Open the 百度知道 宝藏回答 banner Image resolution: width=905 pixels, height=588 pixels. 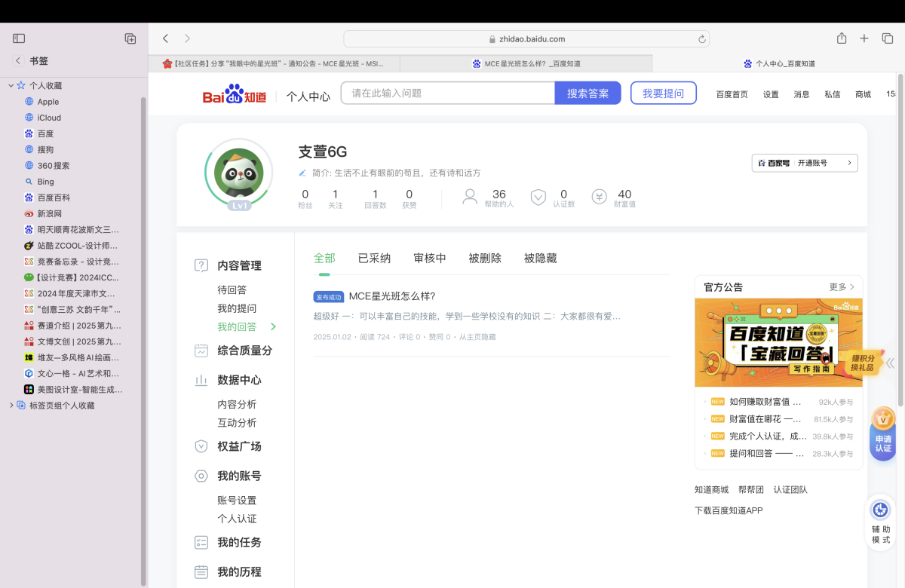click(778, 343)
